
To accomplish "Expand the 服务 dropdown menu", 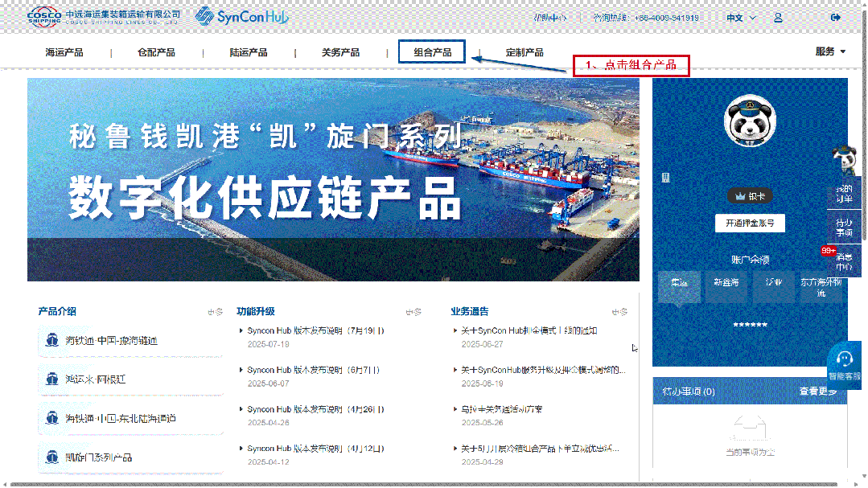I will click(x=830, y=51).
